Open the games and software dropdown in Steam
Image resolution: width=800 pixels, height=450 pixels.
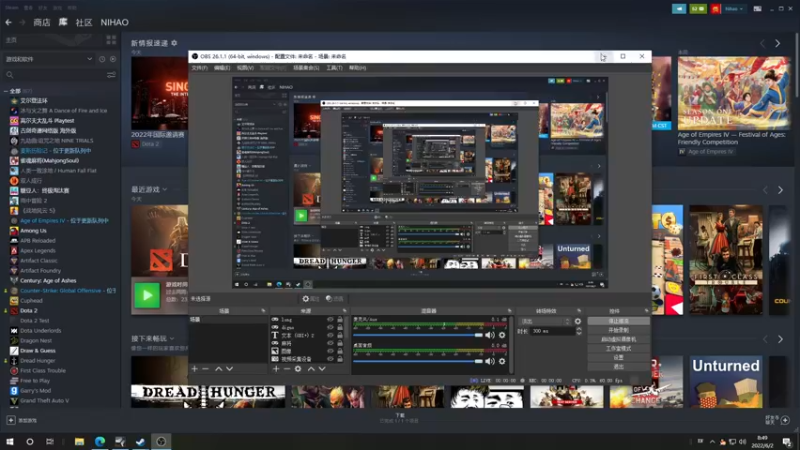point(48,59)
